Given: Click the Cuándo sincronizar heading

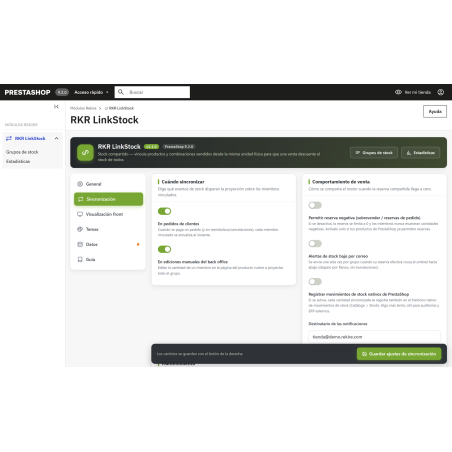Looking at the screenshot, I should 183,182.
